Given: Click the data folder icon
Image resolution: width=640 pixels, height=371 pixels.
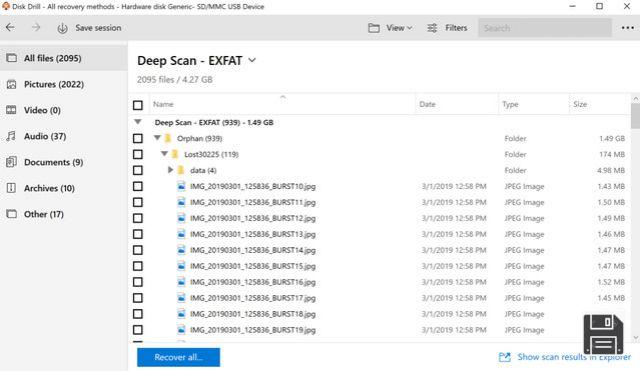Looking at the screenshot, I should coord(181,170).
